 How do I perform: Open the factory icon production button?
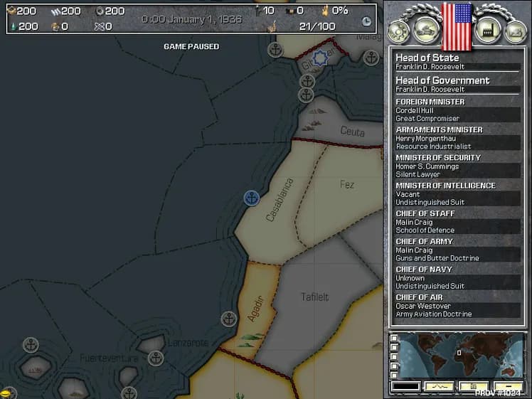click(488, 31)
